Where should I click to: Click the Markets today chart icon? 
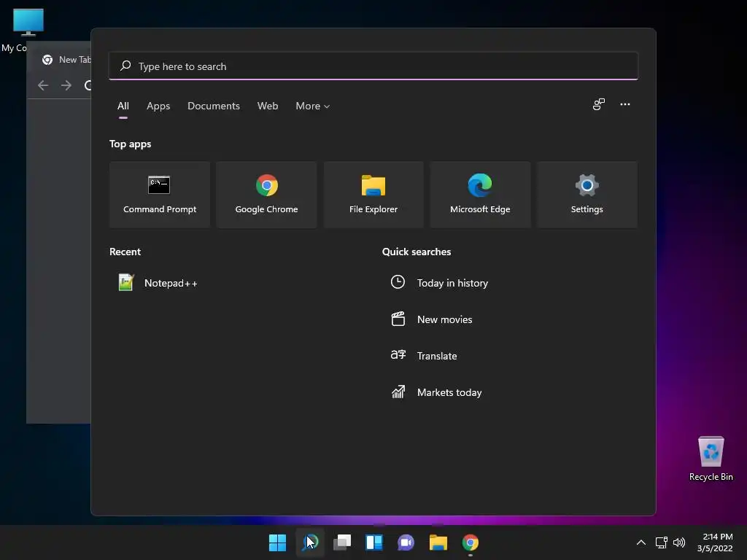(398, 392)
